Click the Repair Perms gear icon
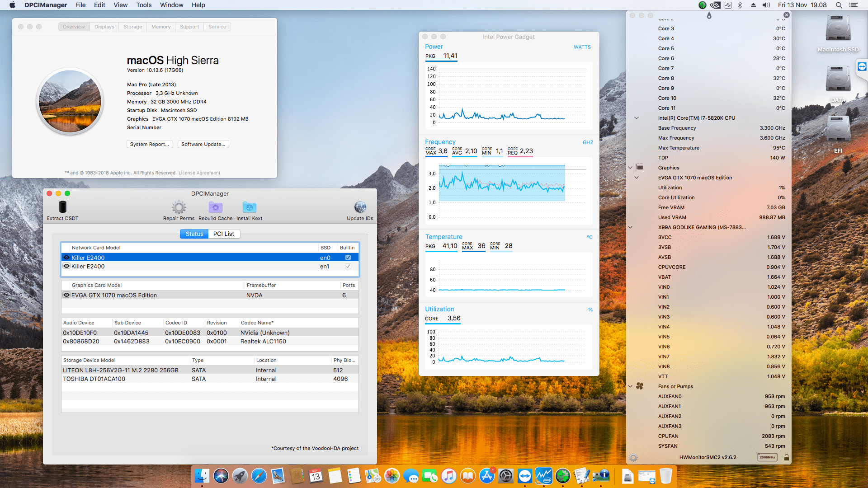The height and width of the screenshot is (488, 868). click(179, 207)
